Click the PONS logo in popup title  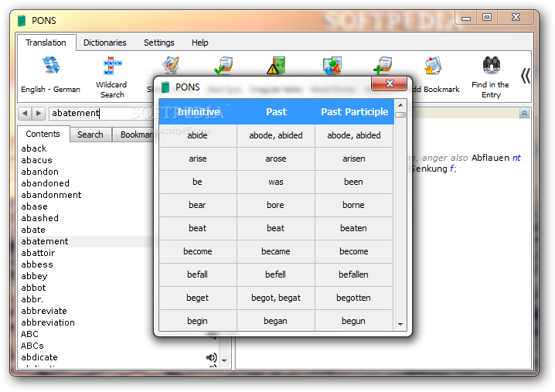click(165, 87)
